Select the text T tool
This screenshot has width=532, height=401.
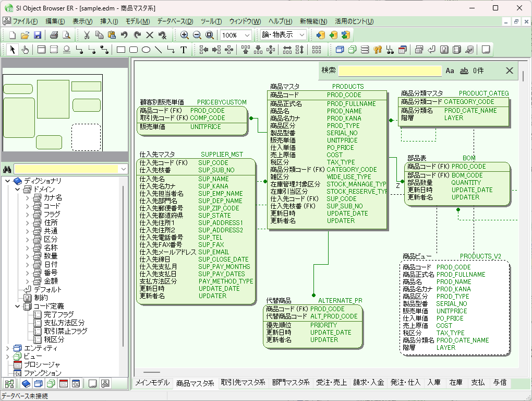(x=184, y=50)
